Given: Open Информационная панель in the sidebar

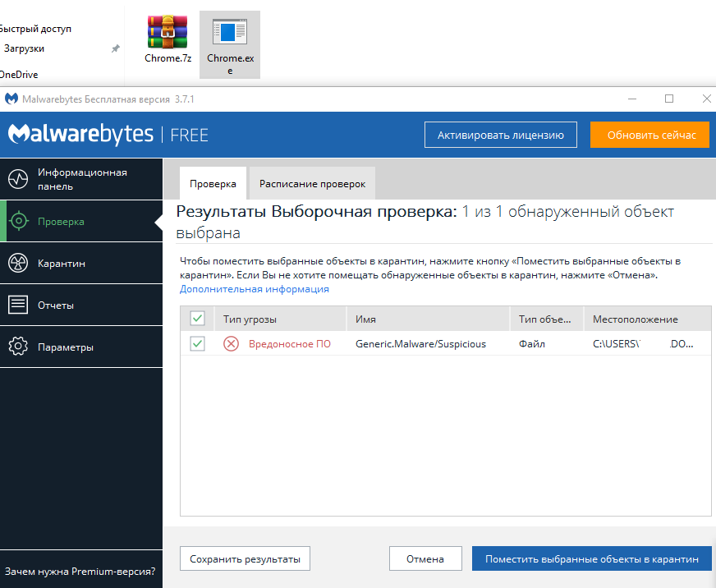Looking at the screenshot, I should pos(81,179).
